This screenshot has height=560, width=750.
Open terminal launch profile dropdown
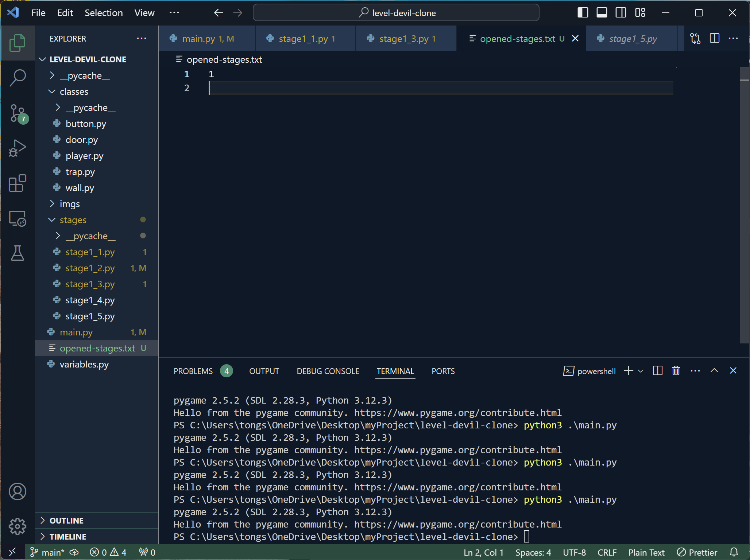click(641, 371)
